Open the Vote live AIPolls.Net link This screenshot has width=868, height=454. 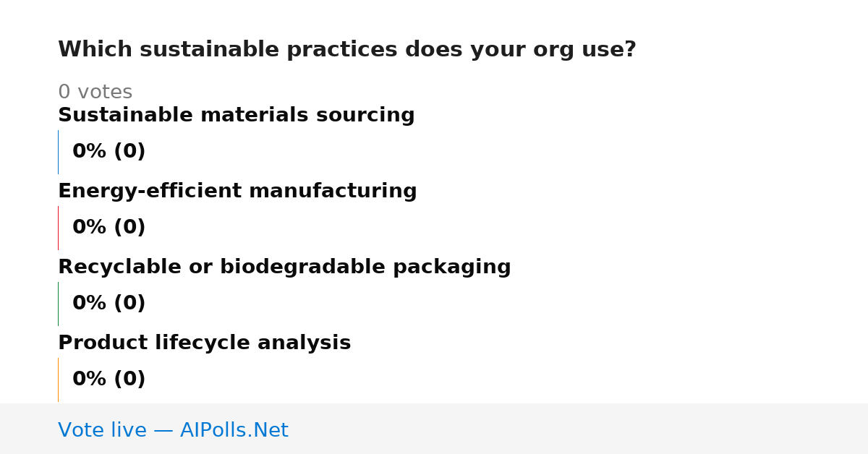[173, 430]
